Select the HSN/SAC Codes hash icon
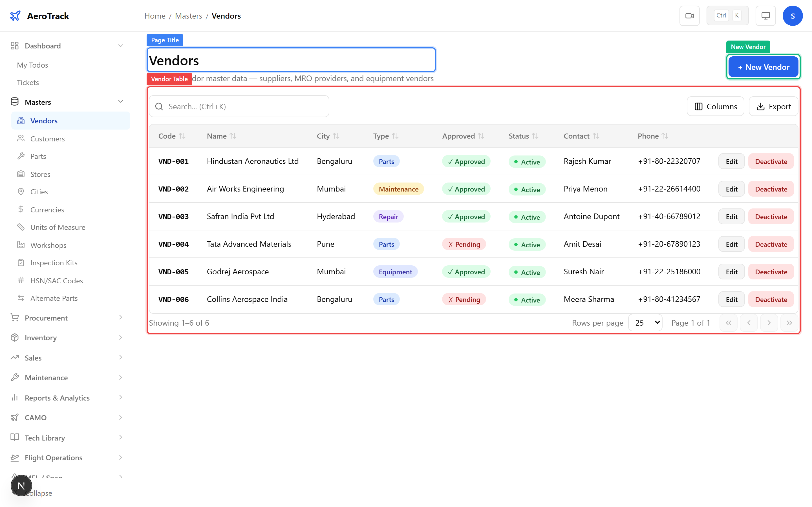The width and height of the screenshot is (812, 507). tap(21, 280)
